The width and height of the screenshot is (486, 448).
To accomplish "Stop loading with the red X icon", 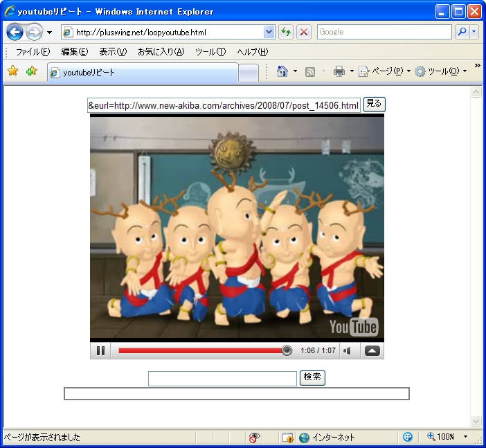I will click(x=304, y=32).
